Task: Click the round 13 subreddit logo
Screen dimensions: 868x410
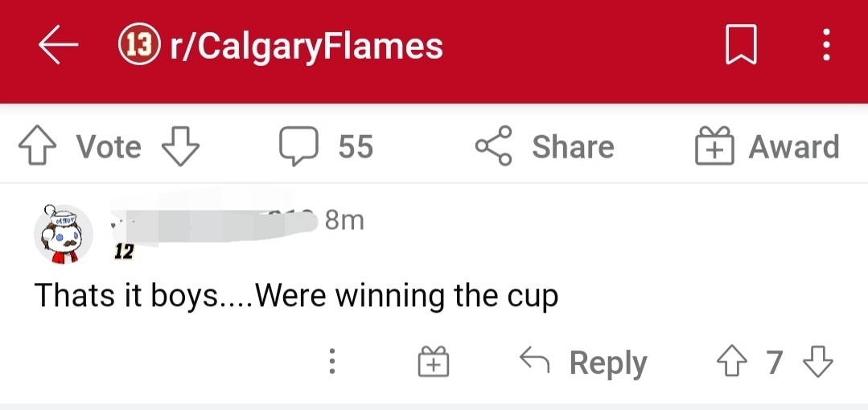Action: coord(138,46)
